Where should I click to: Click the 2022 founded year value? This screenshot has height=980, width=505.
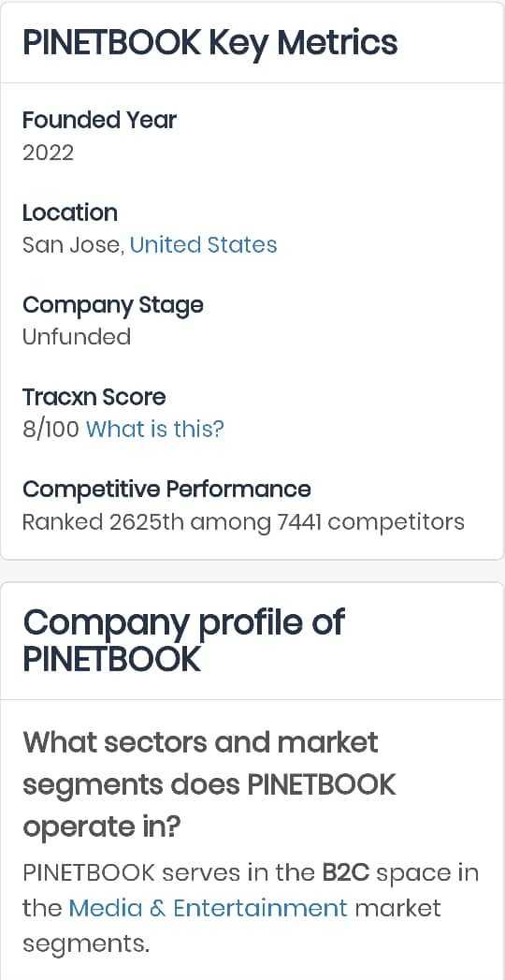[x=48, y=153]
